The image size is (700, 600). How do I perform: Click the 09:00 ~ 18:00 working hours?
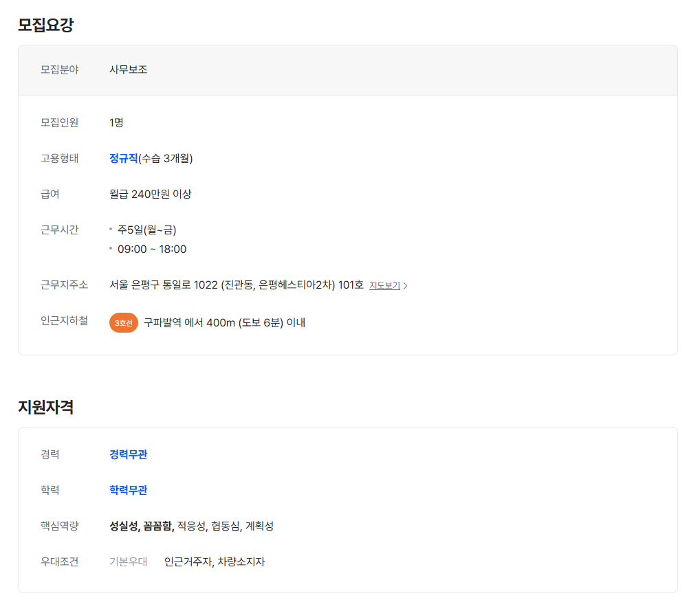coord(152,249)
